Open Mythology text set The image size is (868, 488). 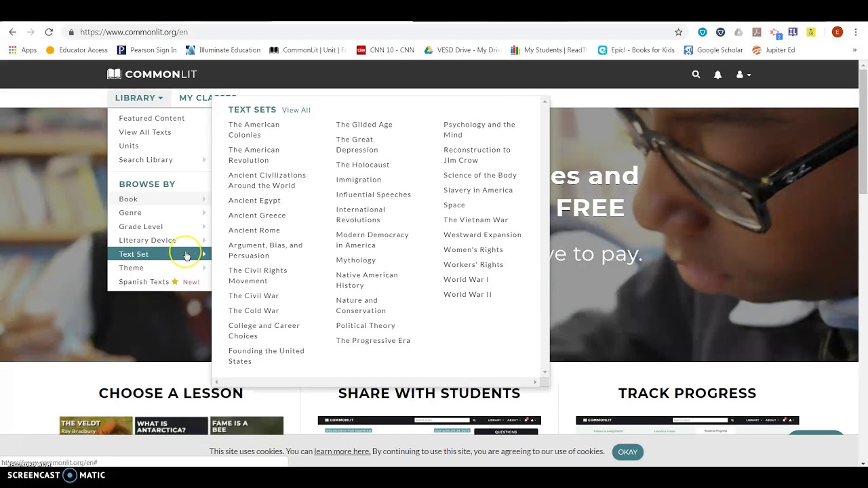click(x=356, y=260)
